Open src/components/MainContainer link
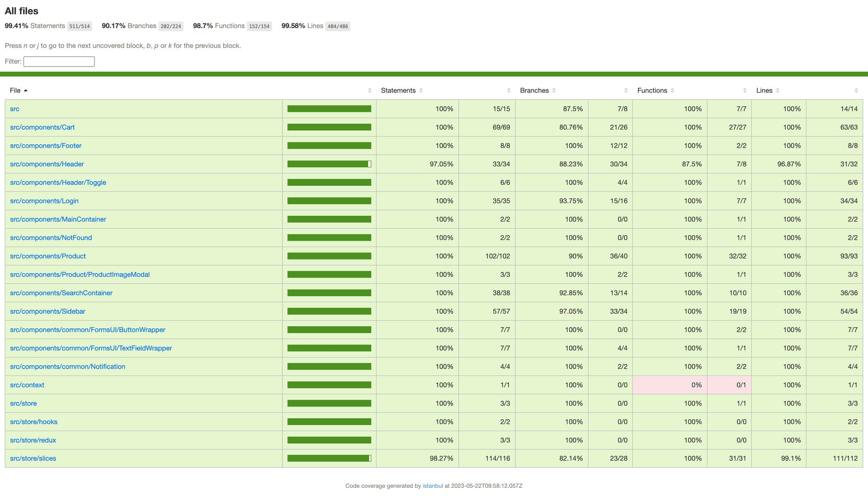Image resolution: width=868 pixels, height=496 pixels. click(x=58, y=219)
